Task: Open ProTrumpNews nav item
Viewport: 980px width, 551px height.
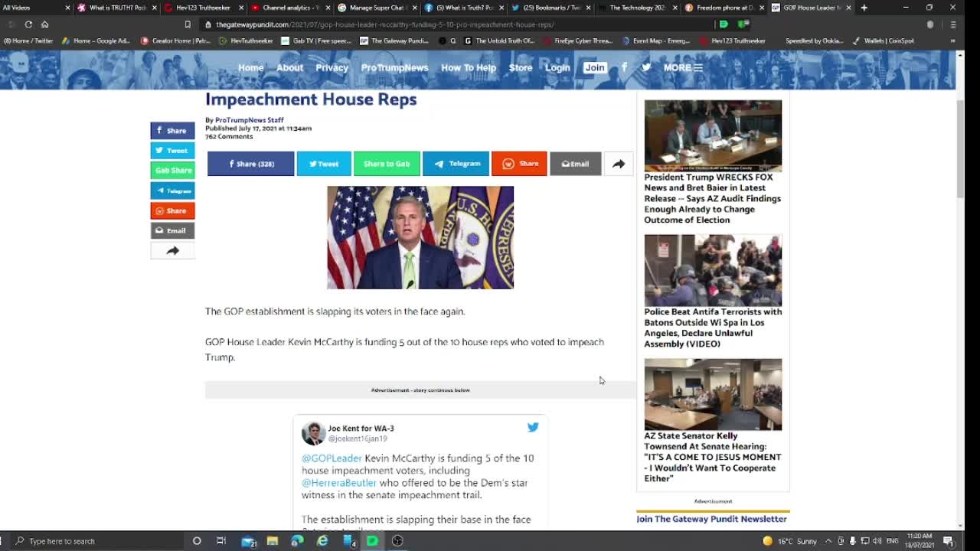Action: point(394,67)
